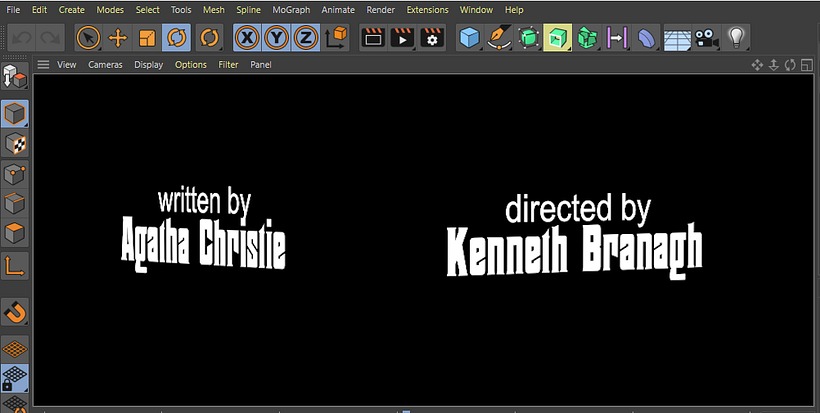
Task: Open the MoGraph menu
Action: point(291,10)
